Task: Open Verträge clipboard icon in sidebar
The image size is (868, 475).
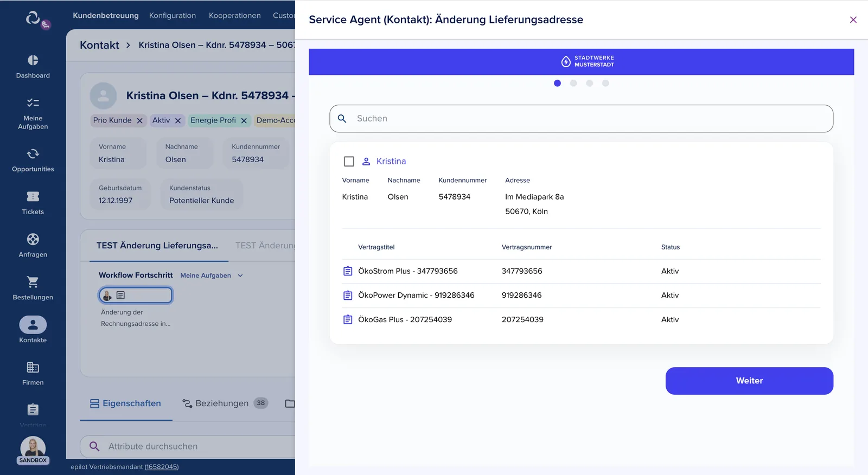Action: (33, 409)
